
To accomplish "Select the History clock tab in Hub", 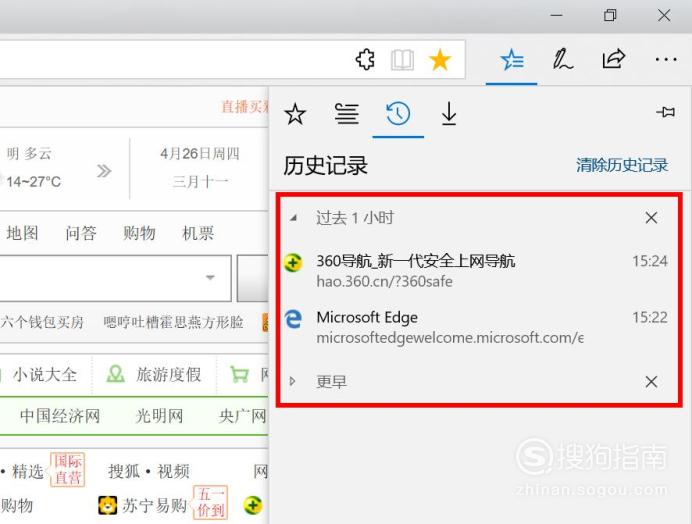I will coord(398,114).
